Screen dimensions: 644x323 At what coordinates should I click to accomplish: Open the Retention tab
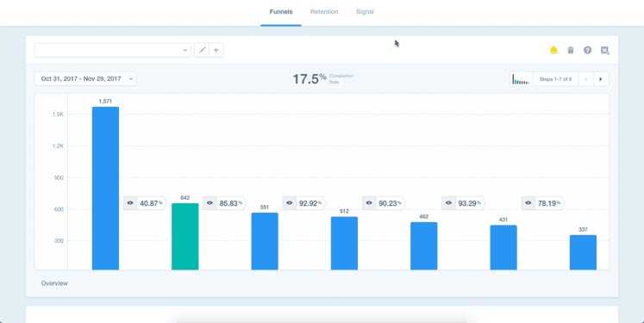324,12
